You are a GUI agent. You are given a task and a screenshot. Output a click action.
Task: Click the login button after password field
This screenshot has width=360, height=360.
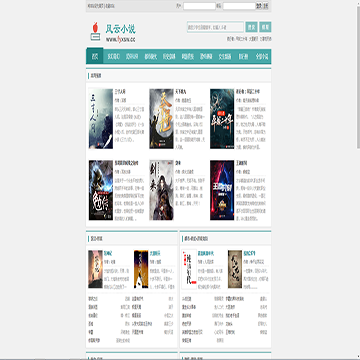point(259,6)
